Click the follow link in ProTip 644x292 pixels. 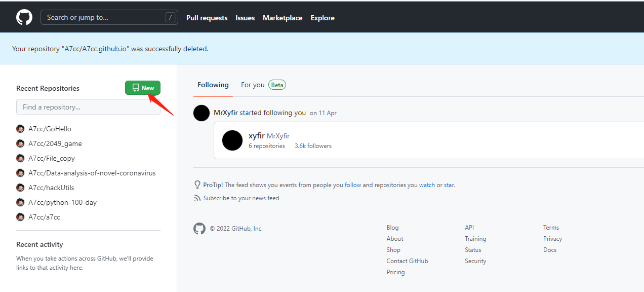click(x=353, y=185)
